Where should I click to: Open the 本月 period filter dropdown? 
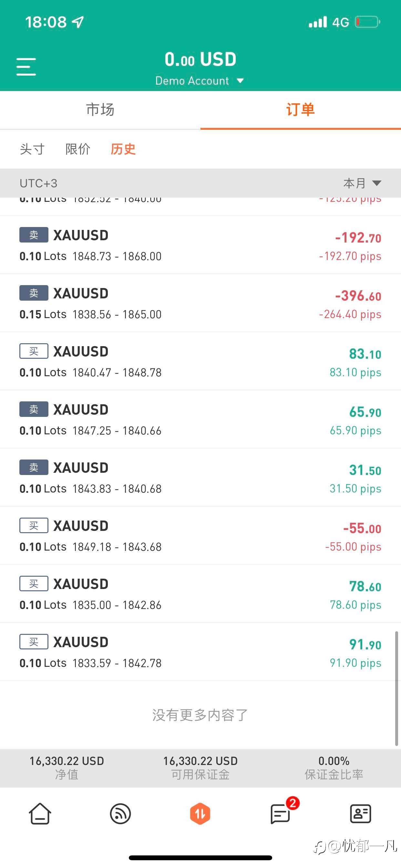click(362, 183)
